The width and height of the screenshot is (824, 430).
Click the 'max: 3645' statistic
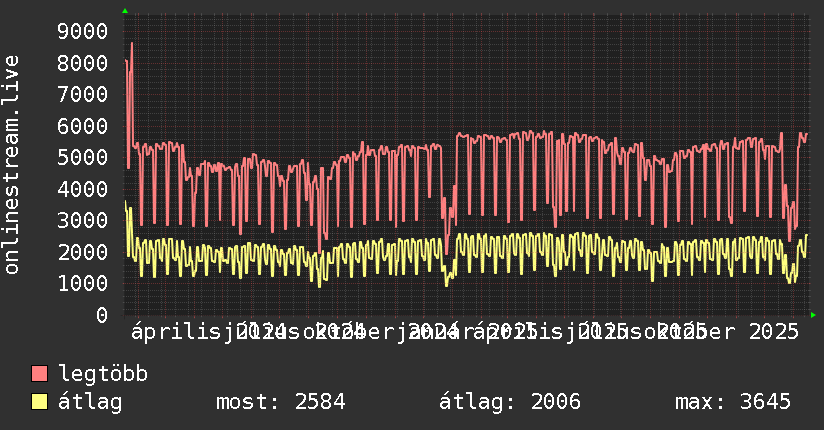[x=733, y=402]
